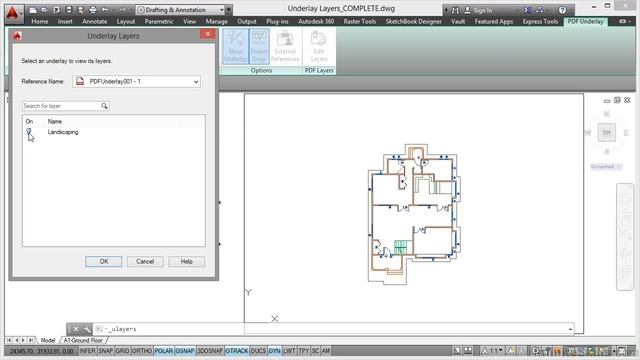Click the Sign In link
The height and width of the screenshot is (360, 640).
coord(483,11)
